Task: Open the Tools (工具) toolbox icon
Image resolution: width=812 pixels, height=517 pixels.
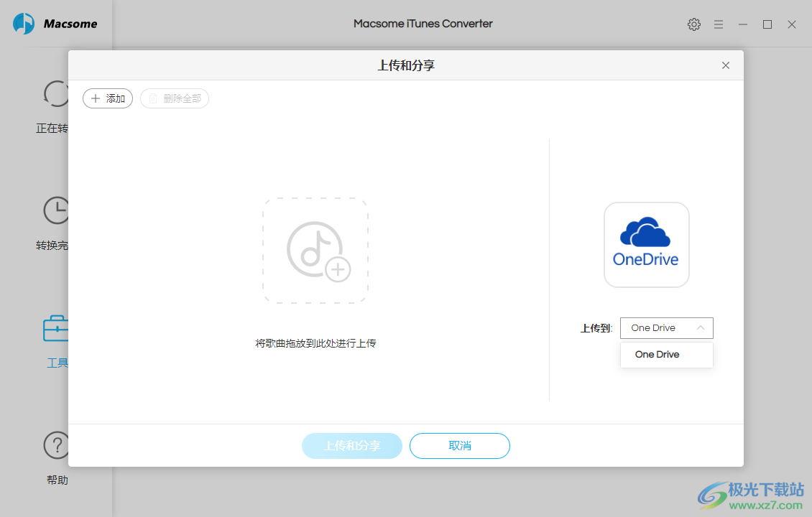Action: (x=56, y=328)
